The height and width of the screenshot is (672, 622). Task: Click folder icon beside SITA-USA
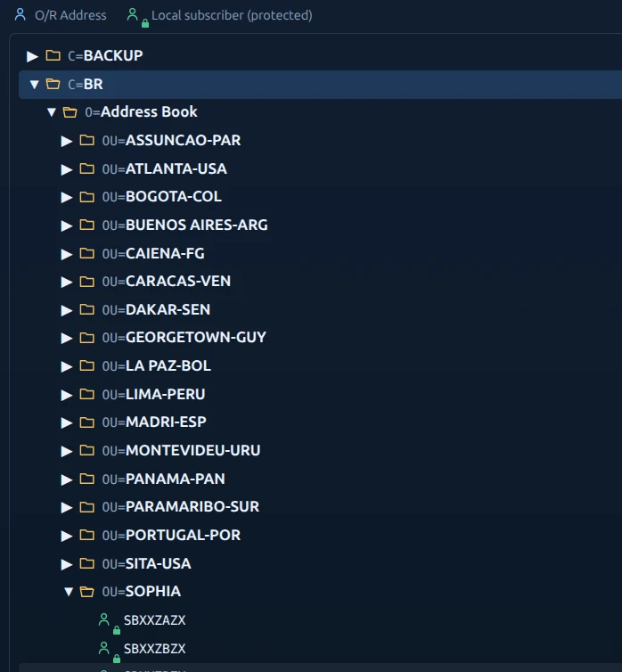coord(87,563)
